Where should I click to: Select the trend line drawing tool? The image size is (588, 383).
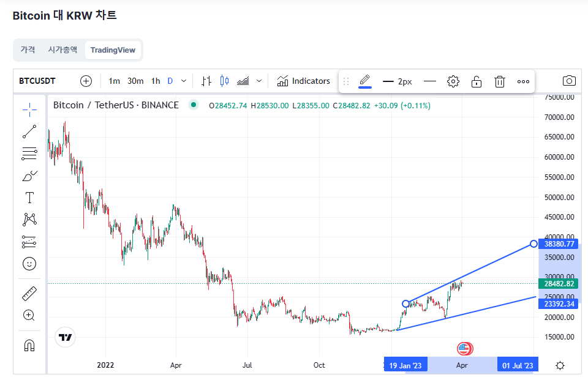[29, 132]
